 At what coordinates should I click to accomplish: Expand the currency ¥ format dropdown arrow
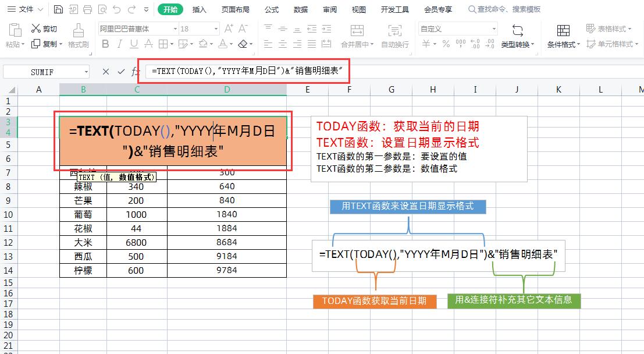tap(435, 44)
